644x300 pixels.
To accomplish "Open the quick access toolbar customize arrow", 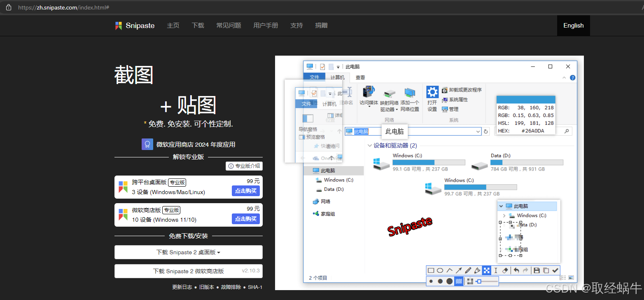I will 338,67.
